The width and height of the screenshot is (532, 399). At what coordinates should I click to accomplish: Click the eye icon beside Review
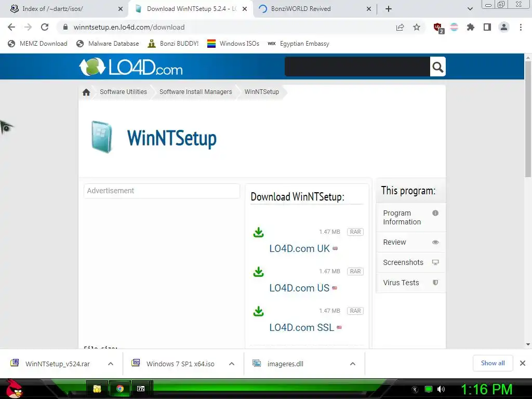(435, 242)
